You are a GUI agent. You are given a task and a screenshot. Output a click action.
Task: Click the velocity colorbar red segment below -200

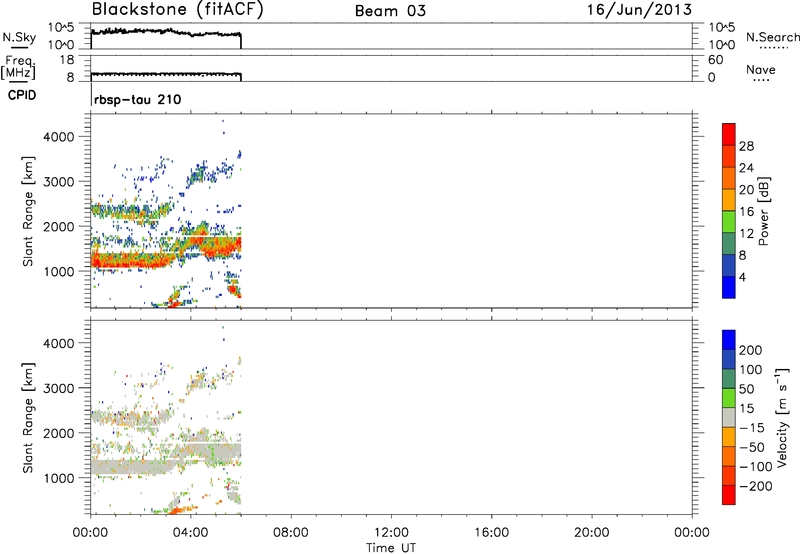pos(729,495)
